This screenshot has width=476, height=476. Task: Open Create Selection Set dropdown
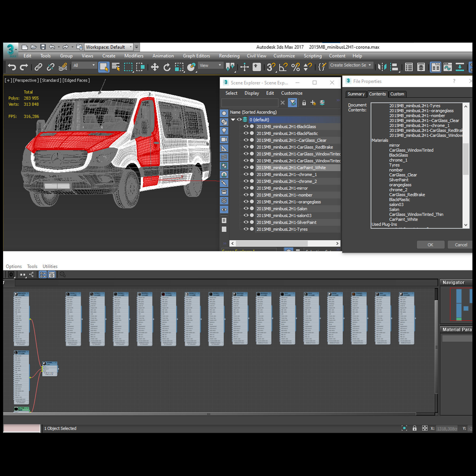tap(351, 65)
